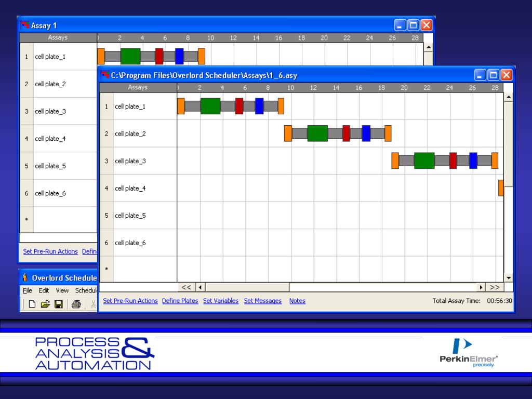Viewport: 532px width, 399px height.
Task: Select the blue block in Assay 1 window
Action: 179,56
